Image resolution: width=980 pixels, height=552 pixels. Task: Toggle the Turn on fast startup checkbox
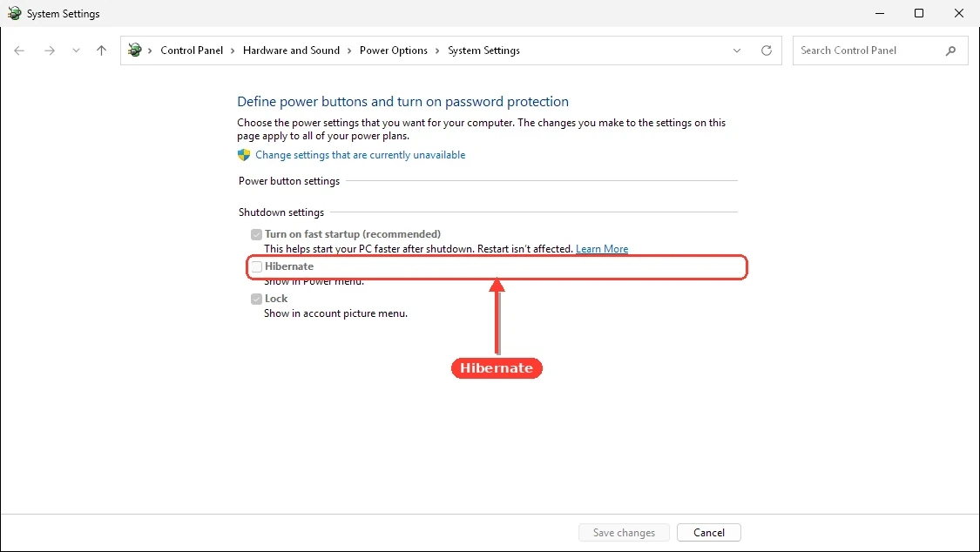click(256, 235)
